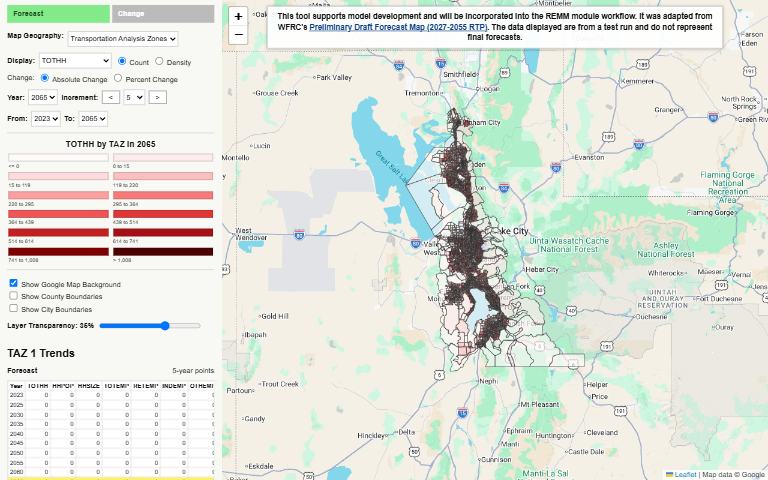Zoom in on the map

pyautogui.click(x=238, y=17)
